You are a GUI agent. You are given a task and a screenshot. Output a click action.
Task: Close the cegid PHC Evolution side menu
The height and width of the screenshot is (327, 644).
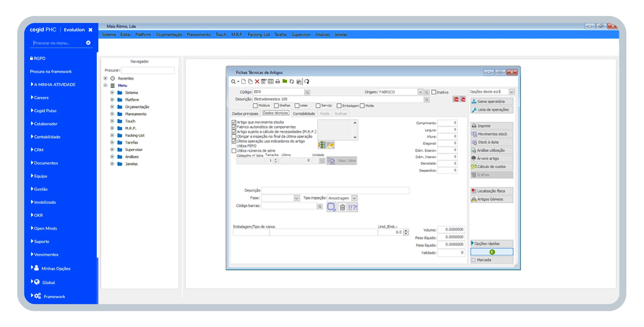click(90, 30)
